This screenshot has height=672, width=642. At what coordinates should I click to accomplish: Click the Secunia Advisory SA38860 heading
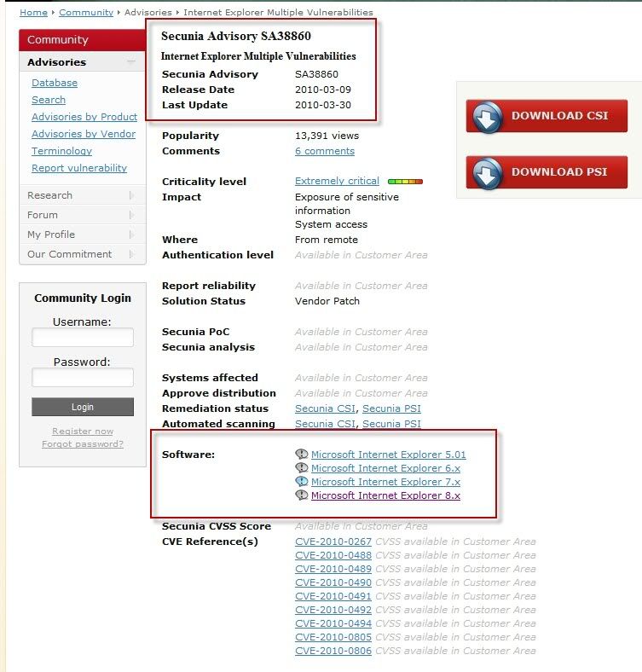click(x=236, y=36)
